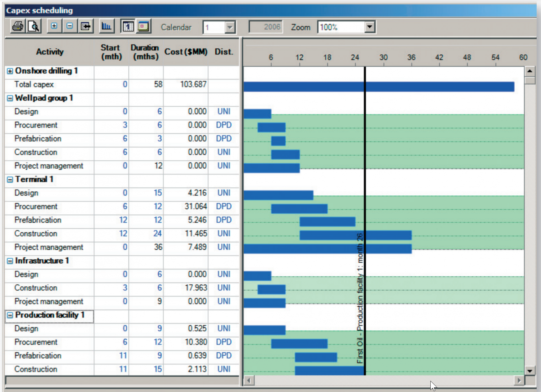
Task: Collapse the Wellpad group 1 section
Action: [x=10, y=98]
